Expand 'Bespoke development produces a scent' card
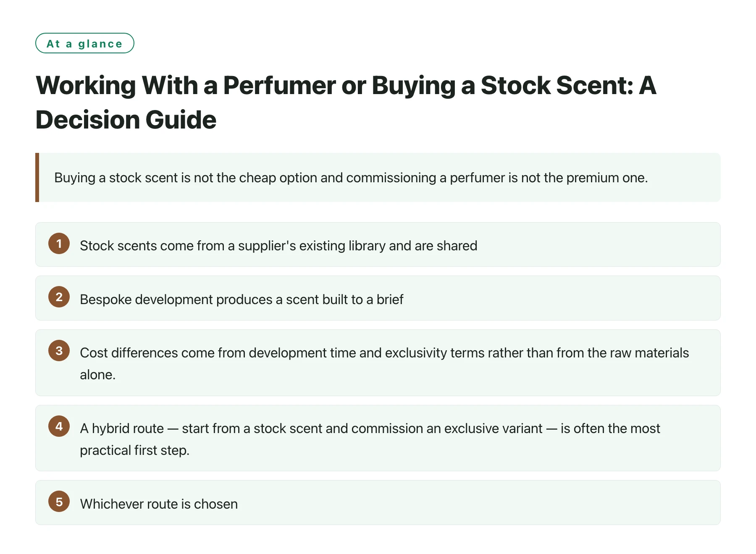Viewport: 756px width, 554px height. point(378,298)
